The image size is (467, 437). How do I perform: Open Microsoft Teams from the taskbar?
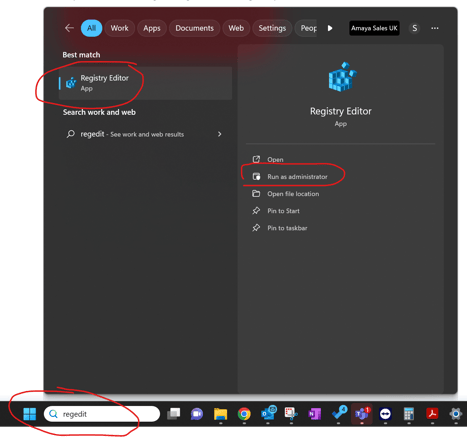pos(362,414)
